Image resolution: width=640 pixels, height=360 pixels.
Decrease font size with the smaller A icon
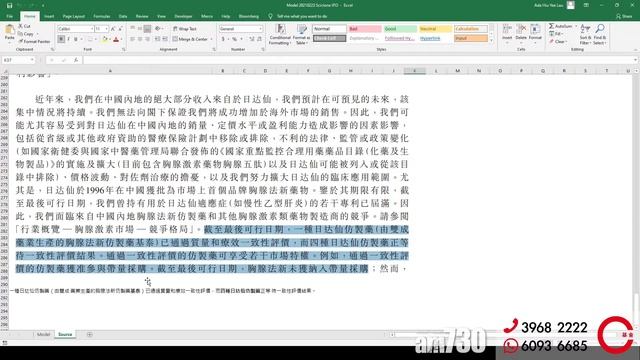click(120, 29)
